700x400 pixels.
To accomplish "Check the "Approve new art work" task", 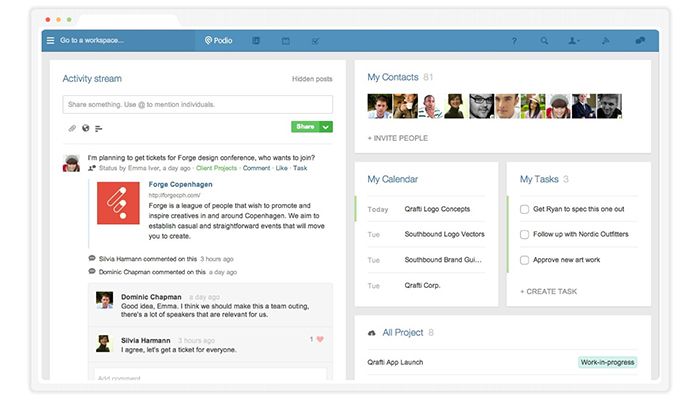I will click(x=524, y=260).
